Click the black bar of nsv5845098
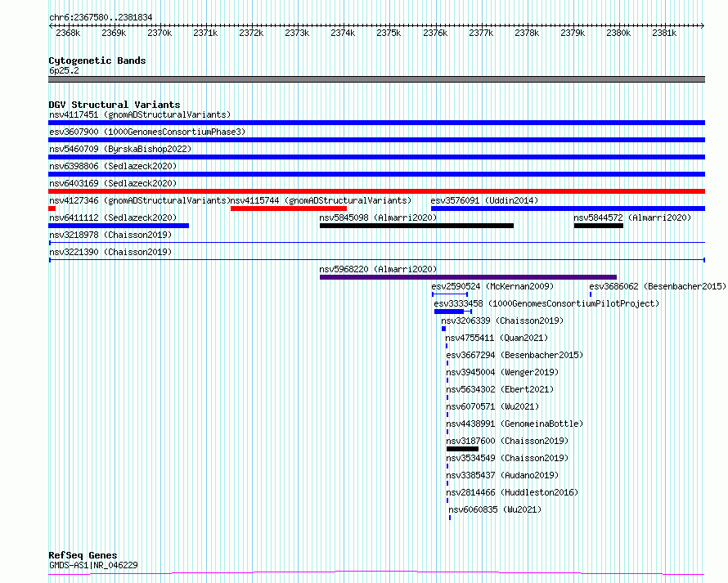728x583 pixels. tap(416, 226)
